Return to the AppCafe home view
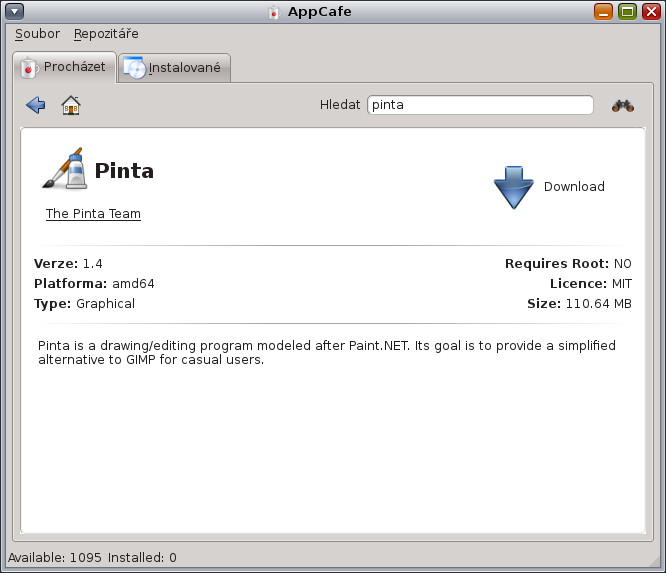 [x=71, y=105]
